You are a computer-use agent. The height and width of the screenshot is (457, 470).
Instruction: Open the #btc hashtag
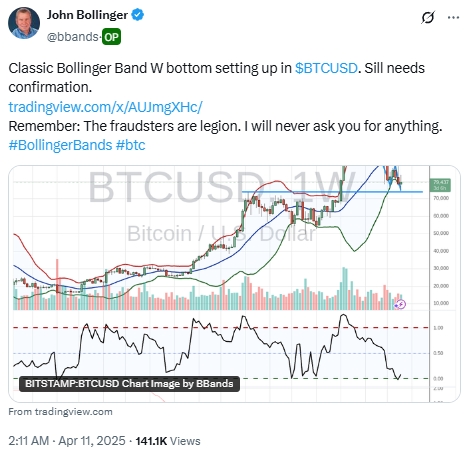click(131, 145)
